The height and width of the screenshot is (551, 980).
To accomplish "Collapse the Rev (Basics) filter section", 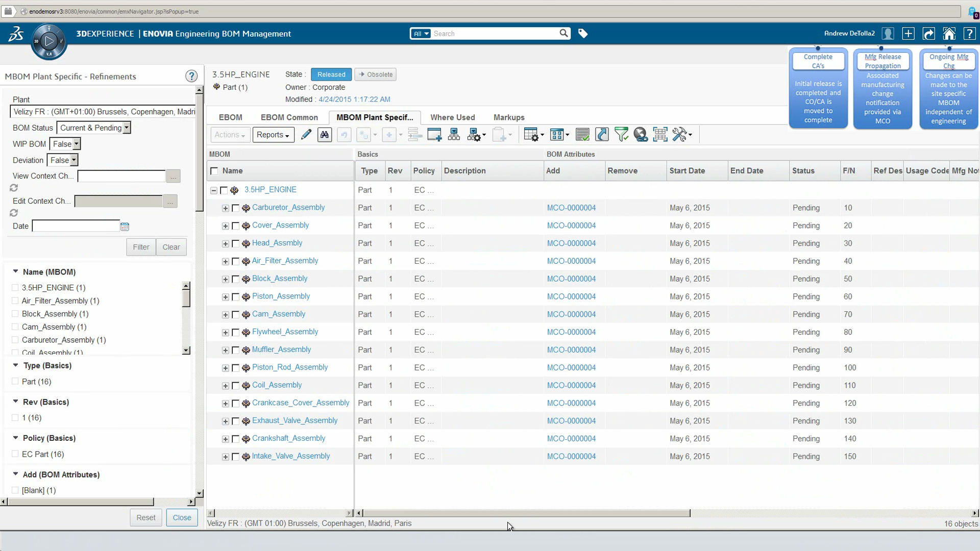I will point(16,402).
